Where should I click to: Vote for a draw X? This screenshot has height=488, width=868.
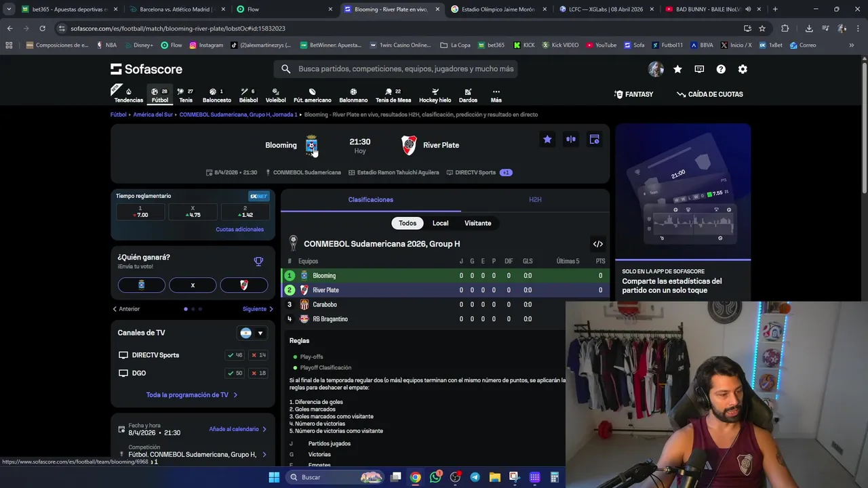(193, 285)
